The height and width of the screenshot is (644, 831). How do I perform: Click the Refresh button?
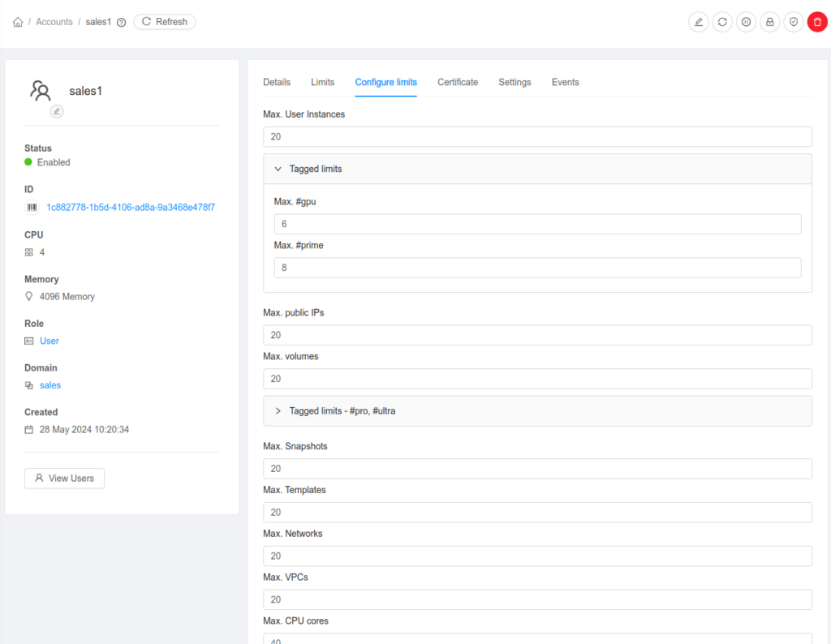(x=164, y=22)
